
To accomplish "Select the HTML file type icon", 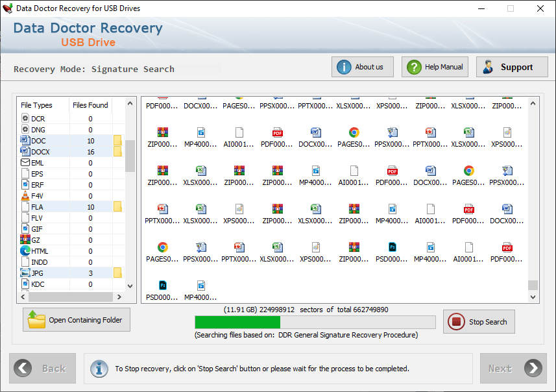I will pyautogui.click(x=25, y=251).
